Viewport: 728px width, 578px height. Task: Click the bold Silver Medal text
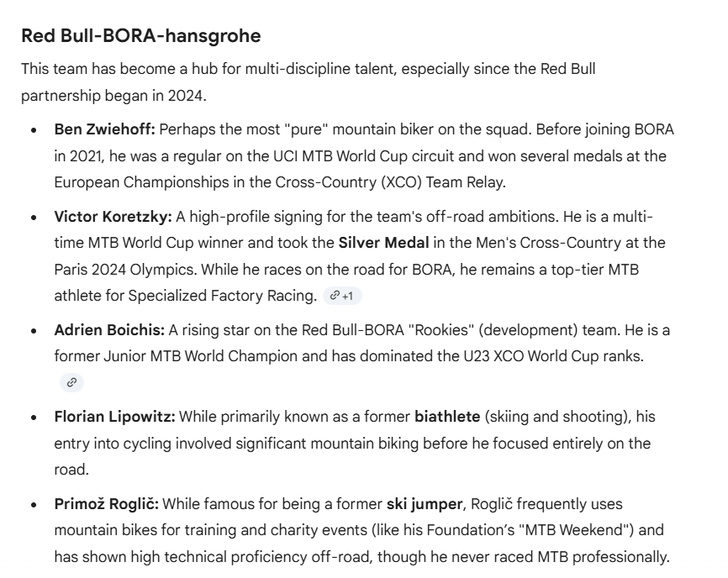[383, 243]
